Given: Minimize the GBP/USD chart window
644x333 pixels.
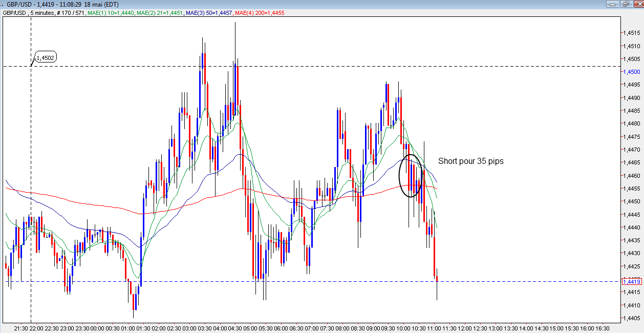Looking at the screenshot, I should (x=611, y=4).
